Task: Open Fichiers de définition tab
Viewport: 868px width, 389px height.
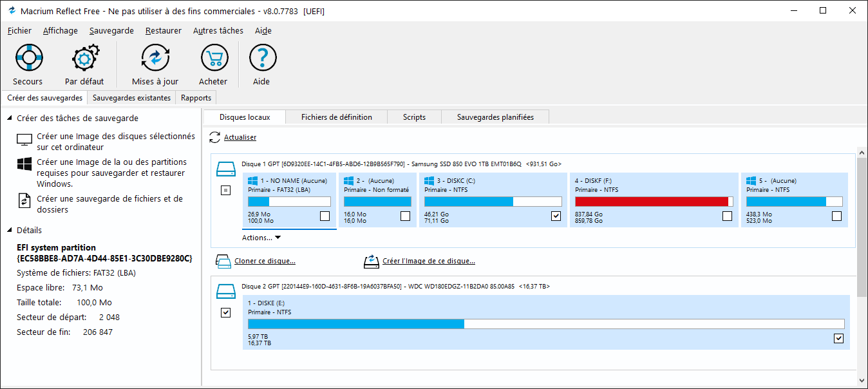Action: (337, 117)
